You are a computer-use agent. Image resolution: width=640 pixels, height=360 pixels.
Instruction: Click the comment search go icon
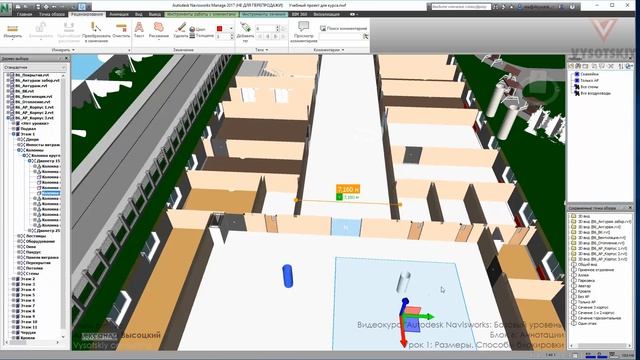365,36
